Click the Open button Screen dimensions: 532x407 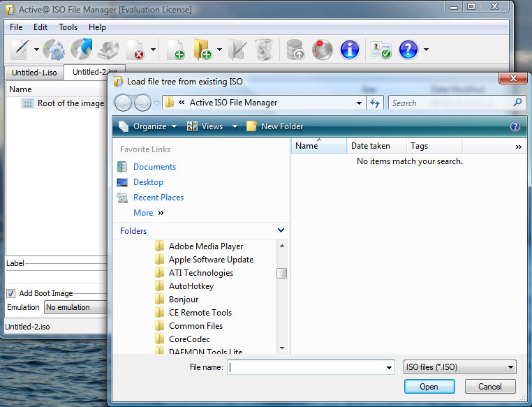click(429, 387)
